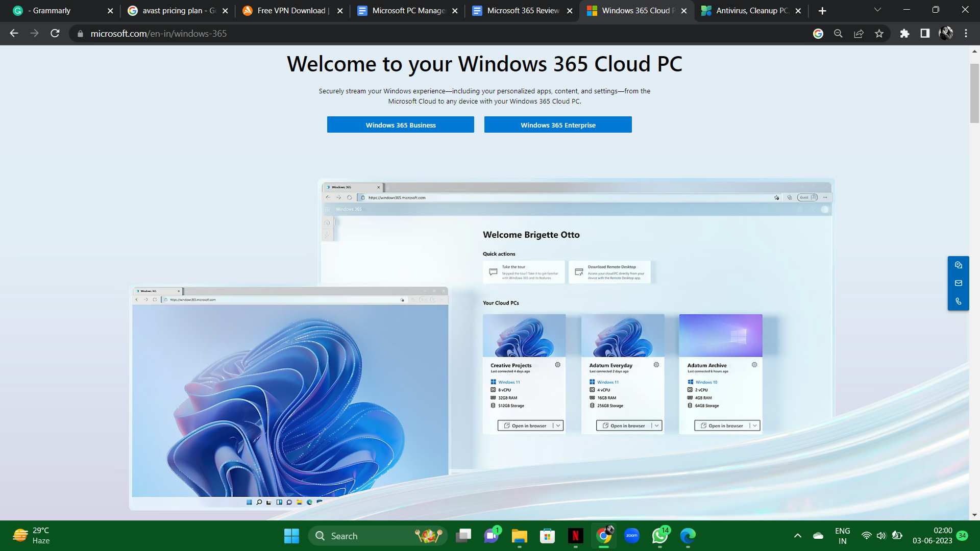Expand hidden icons in the system tray
Screen dimensions: 980x551
point(797,536)
